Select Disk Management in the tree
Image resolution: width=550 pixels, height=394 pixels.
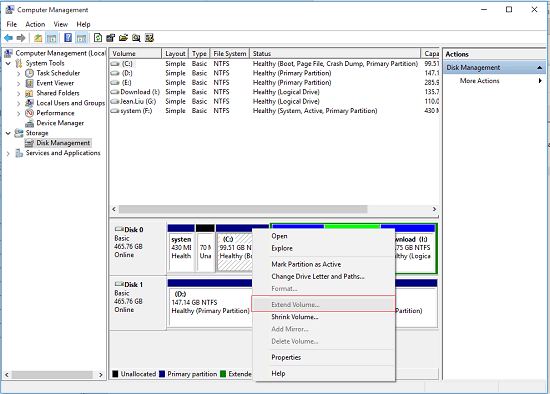click(63, 143)
